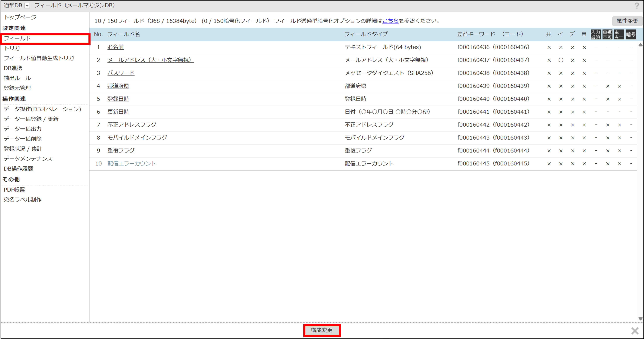The image size is (644, 339).
Task: Click the help question mark icon
Action: pos(637,6)
